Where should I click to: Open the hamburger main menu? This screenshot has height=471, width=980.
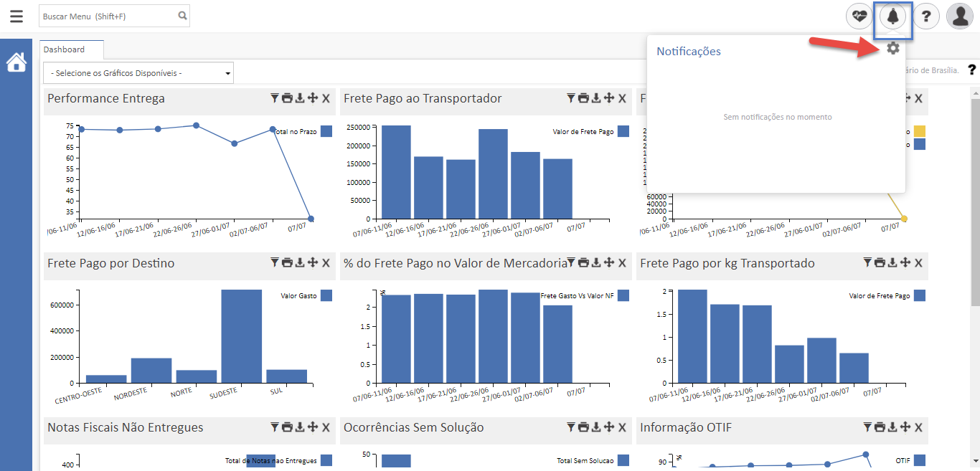pos(16,16)
